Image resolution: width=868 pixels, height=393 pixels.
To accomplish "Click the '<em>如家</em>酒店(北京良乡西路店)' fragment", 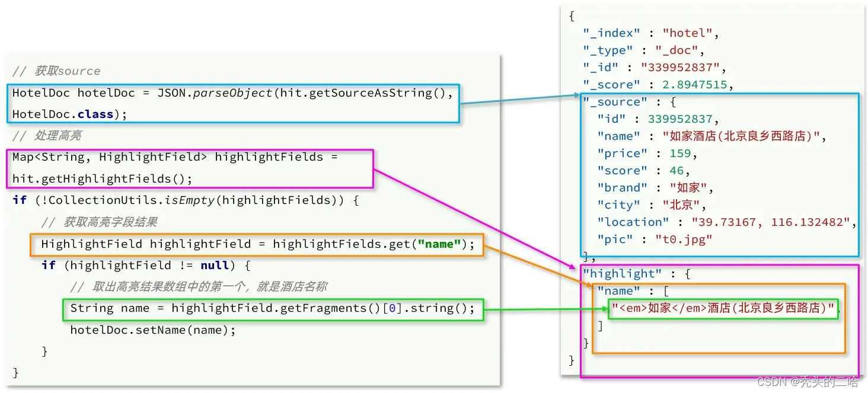I will 723,308.
